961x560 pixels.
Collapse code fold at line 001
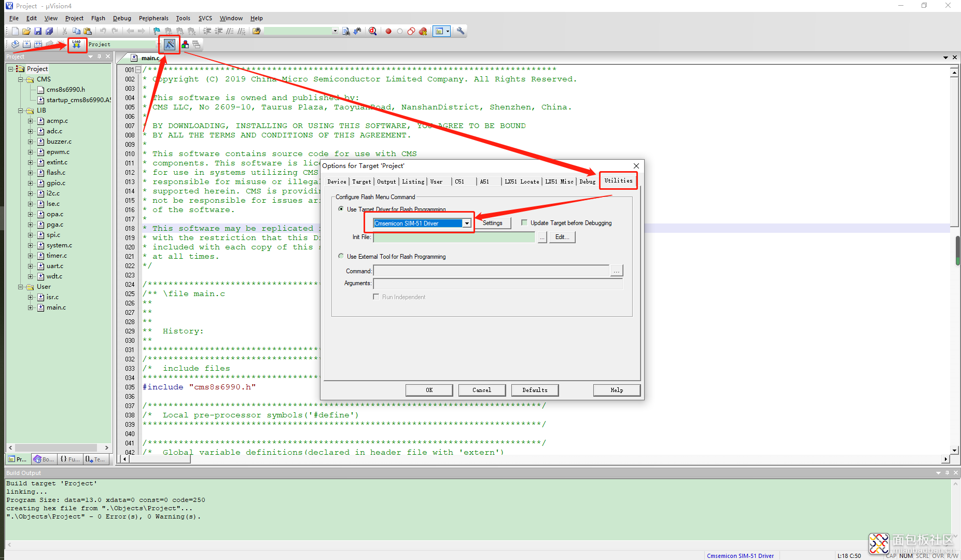click(x=138, y=69)
